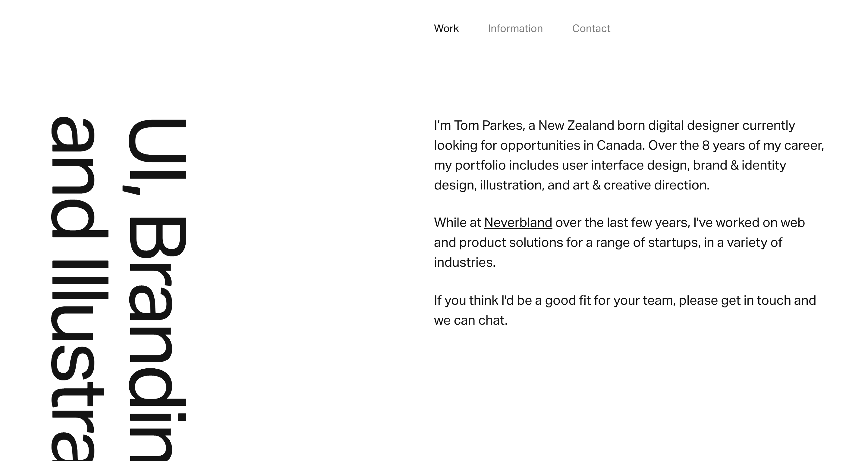This screenshot has width=868, height=461.
Task: Click the middle navigation link labeled Information
Action: 515,28
